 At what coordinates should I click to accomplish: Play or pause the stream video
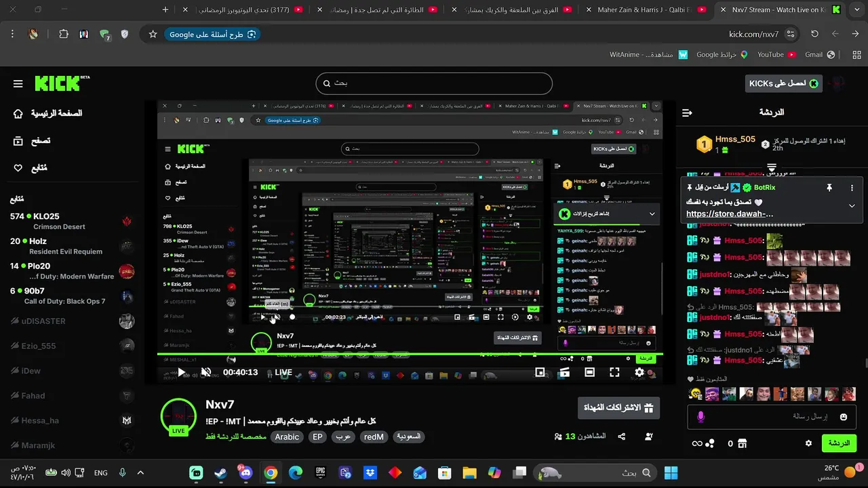[181, 372]
